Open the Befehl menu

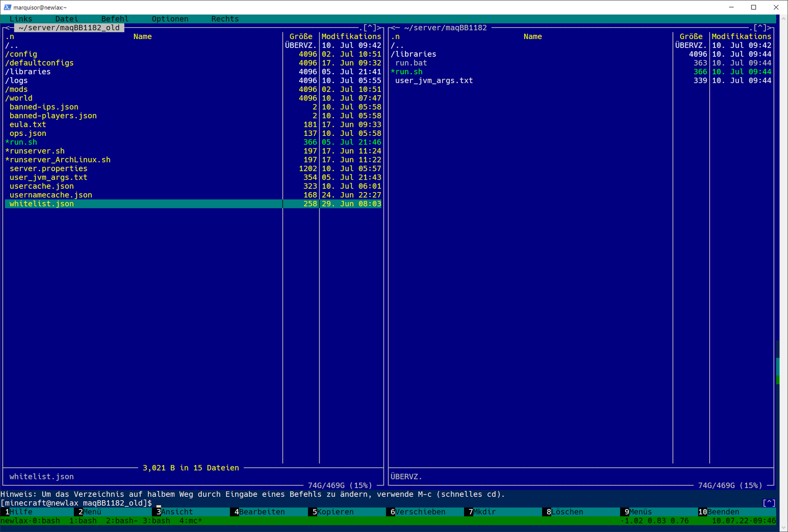point(115,19)
